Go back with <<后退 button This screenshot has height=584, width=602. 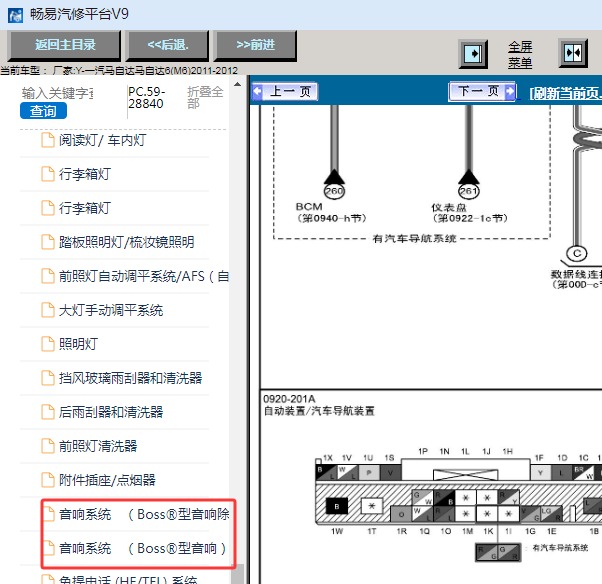tap(168, 45)
